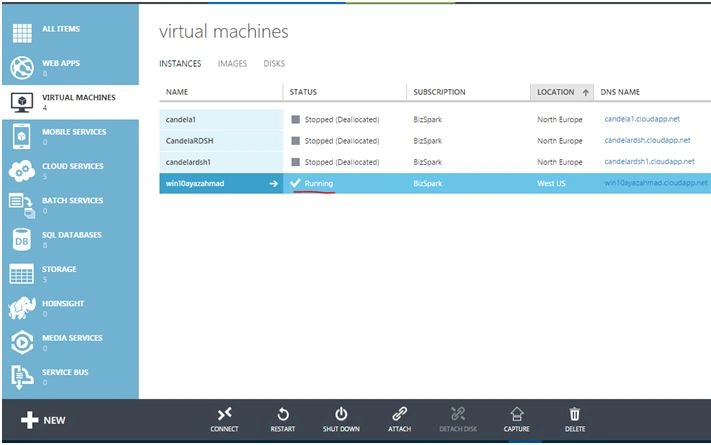Select Cloud Services in sidebar
Image resolution: width=711 pixels, height=445 pixels.
point(73,166)
